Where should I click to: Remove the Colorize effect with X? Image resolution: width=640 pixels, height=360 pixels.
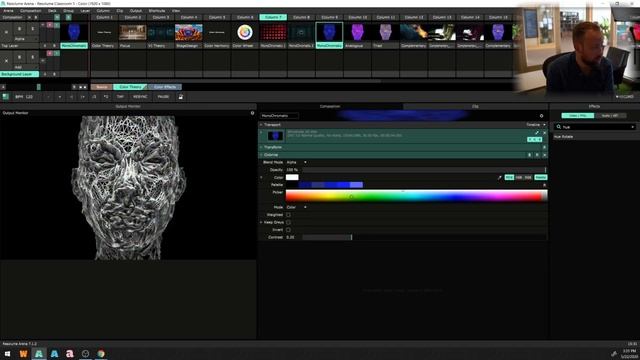click(544, 155)
